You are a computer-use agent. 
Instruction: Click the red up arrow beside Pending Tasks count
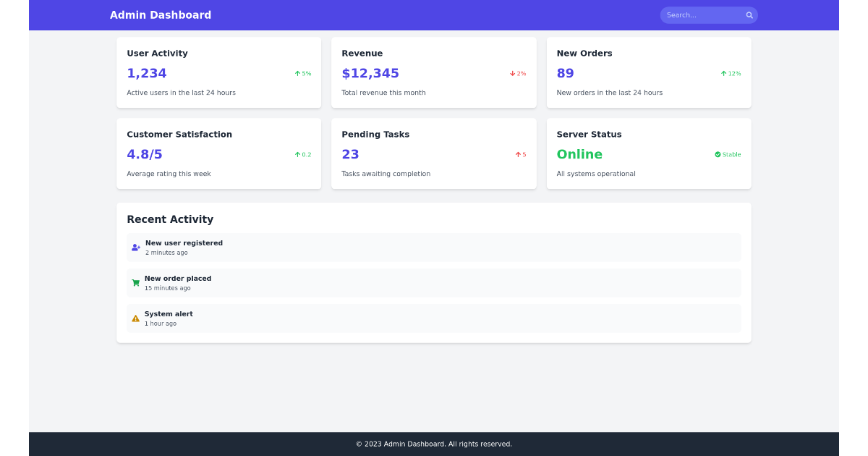[516, 154]
